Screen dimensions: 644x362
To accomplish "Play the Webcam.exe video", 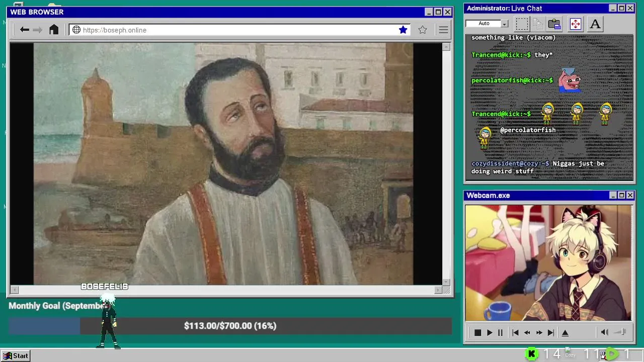I will click(x=489, y=333).
